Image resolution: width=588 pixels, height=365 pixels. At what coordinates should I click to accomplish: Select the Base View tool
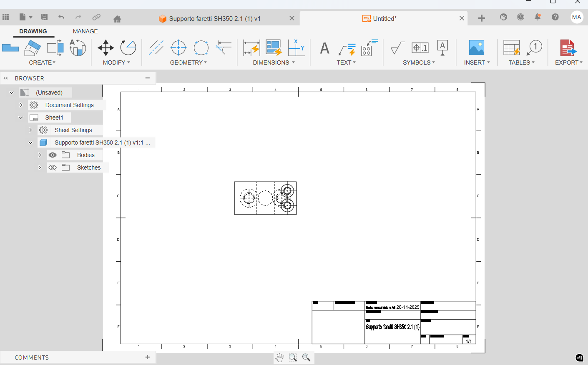pyautogui.click(x=10, y=48)
